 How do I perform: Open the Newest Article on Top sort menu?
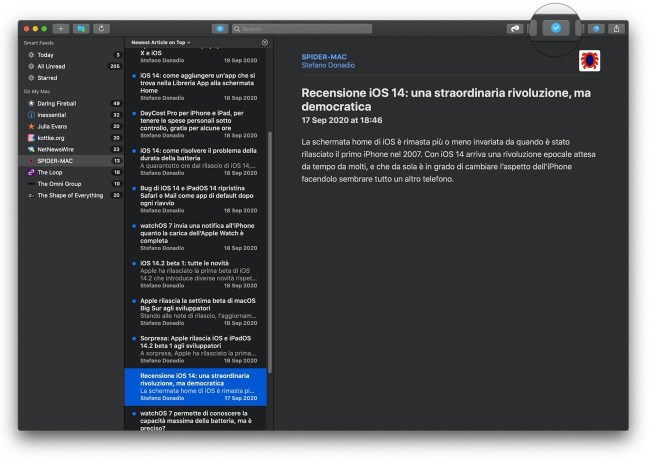(x=161, y=42)
